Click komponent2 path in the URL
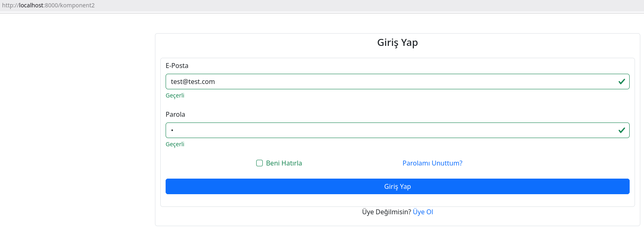644x229 pixels. pos(77,5)
